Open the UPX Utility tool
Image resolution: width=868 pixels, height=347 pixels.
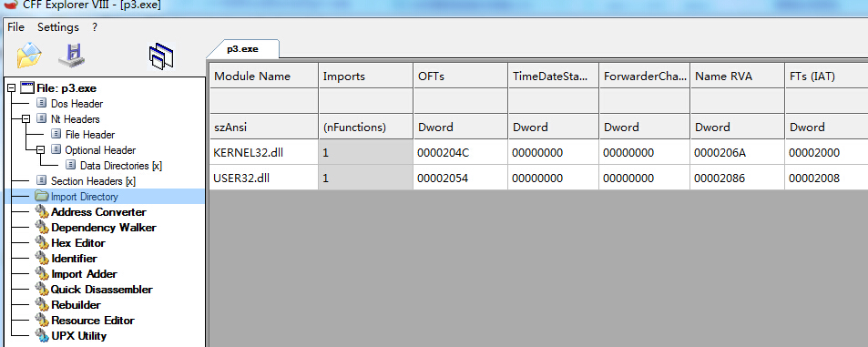[x=78, y=336]
